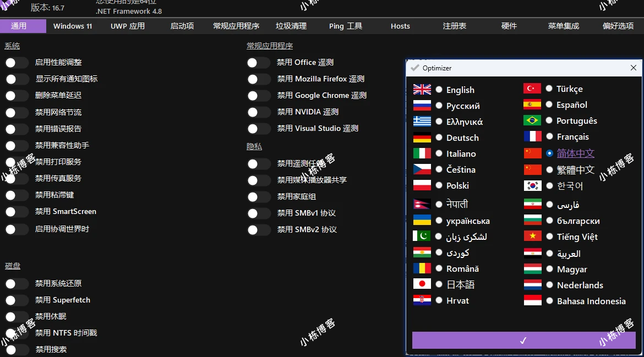Image resolution: width=644 pixels, height=357 pixels.
Task: Click the flag beside 简体中文
Action: tap(532, 153)
